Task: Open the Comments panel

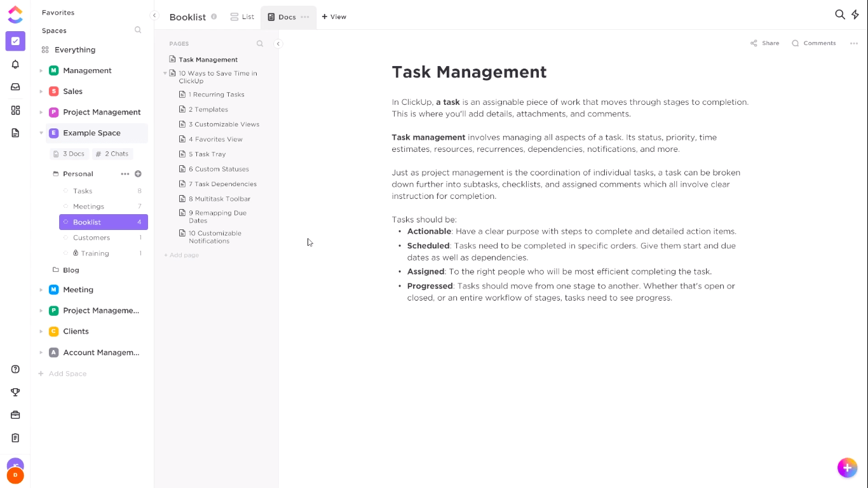Action: coord(814,43)
